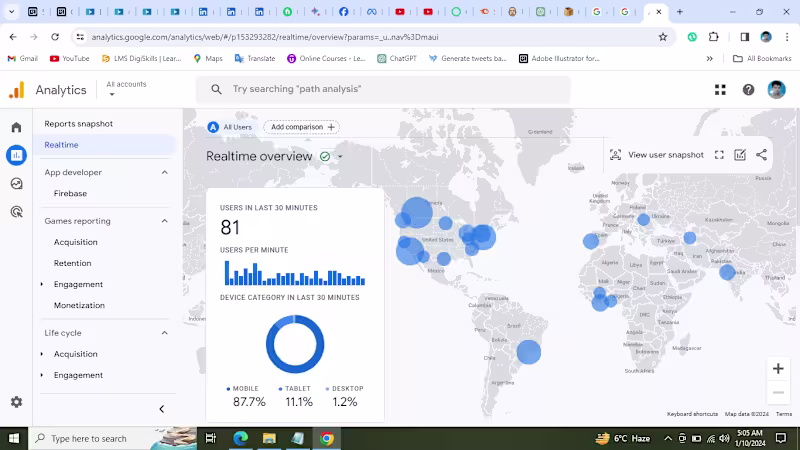Open dropdown beside Realtime overview title

(340, 157)
